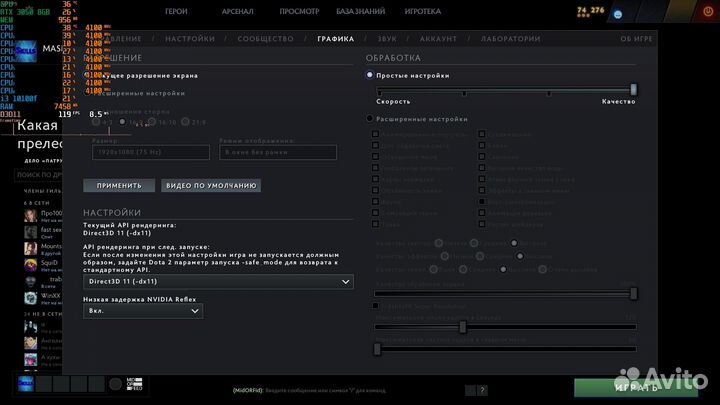Viewport: 720px width, 405px height.
Task: Open Mounts friend avatar
Action: [x=30, y=248]
